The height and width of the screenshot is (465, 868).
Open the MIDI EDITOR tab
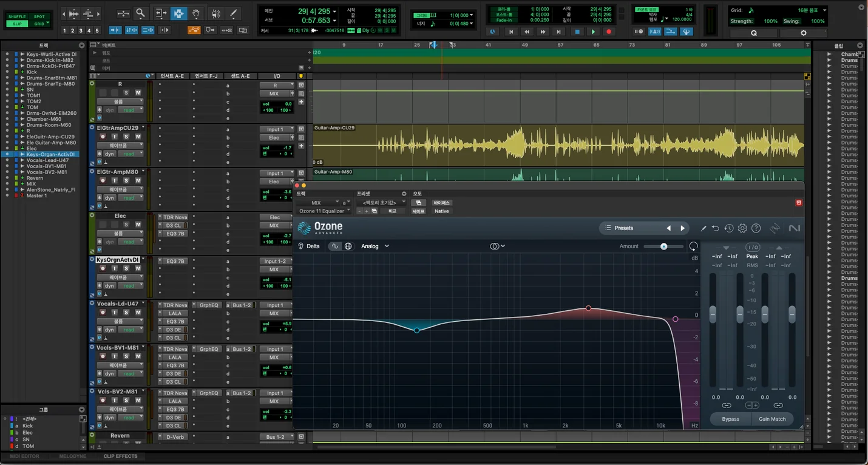pyautogui.click(x=23, y=456)
